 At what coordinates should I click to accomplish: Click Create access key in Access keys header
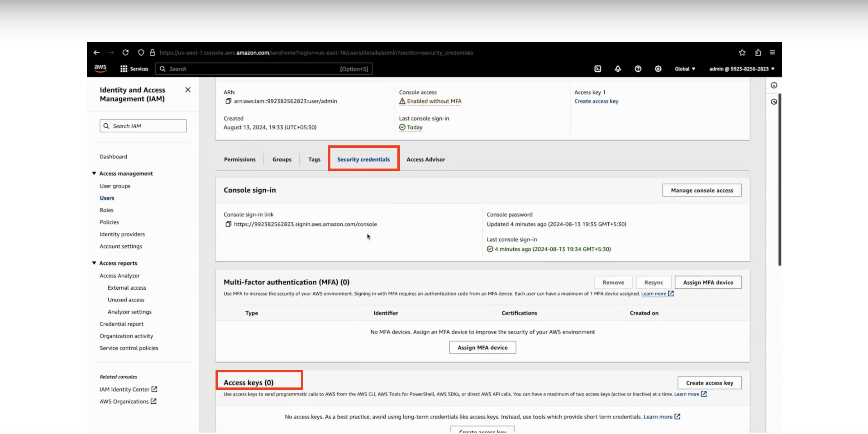[709, 383]
